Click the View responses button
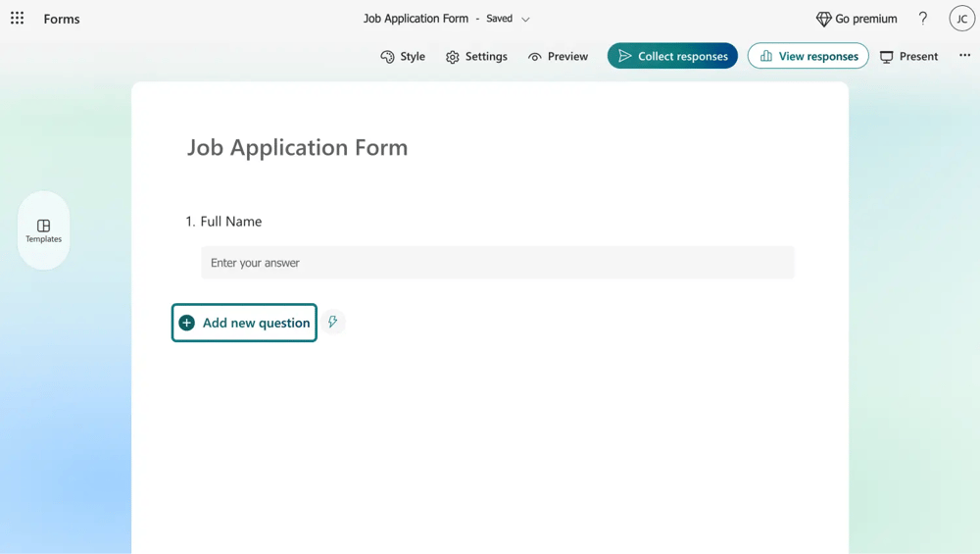The width and height of the screenshot is (980, 554). [808, 56]
